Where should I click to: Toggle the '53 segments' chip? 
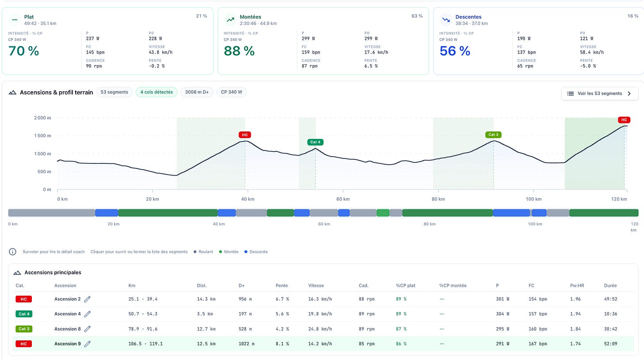114,92
